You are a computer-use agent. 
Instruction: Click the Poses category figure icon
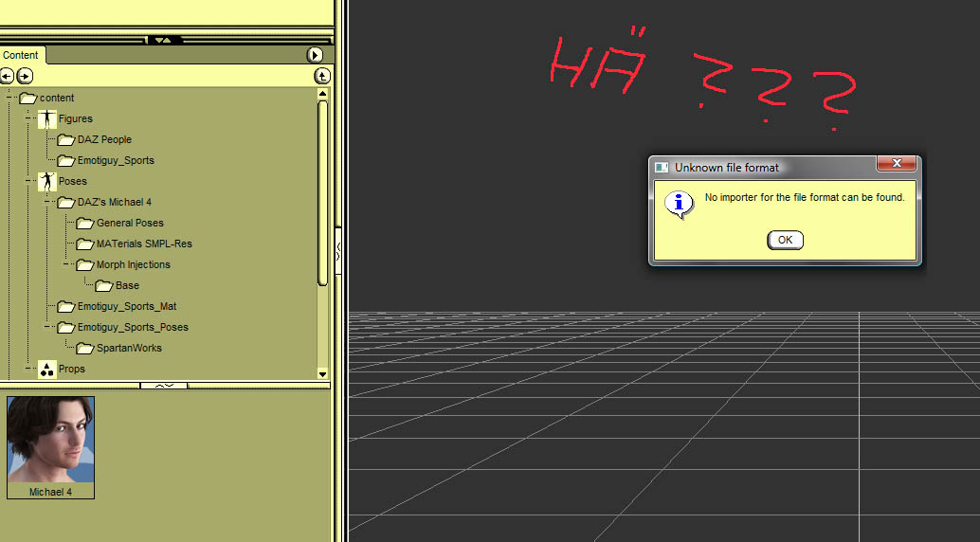tap(46, 181)
